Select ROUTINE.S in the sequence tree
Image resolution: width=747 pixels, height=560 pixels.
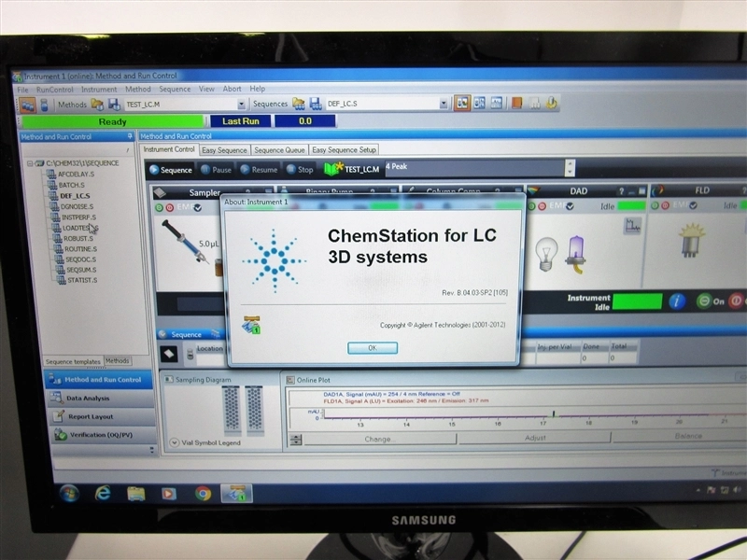click(x=80, y=249)
